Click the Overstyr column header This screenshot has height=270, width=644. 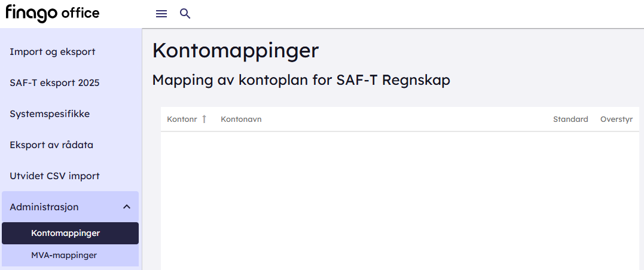[616, 119]
